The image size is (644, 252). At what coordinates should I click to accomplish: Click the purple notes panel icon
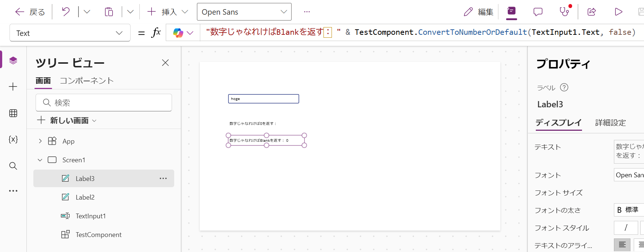click(x=511, y=11)
